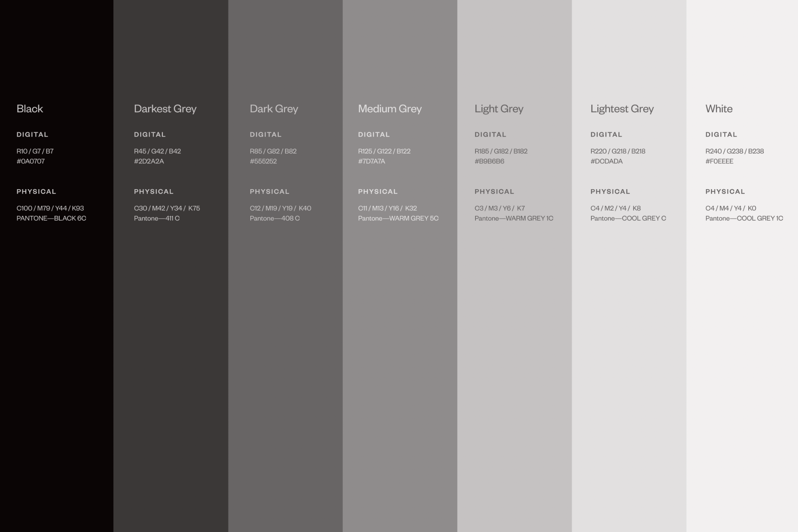Click hex code #0A0707
Screen dimensions: 798x532
point(31,161)
